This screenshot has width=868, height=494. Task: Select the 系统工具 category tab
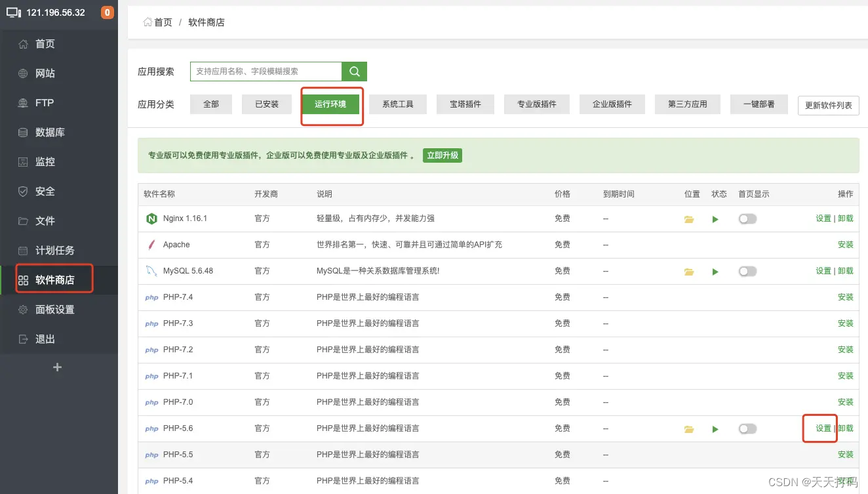[x=398, y=104]
